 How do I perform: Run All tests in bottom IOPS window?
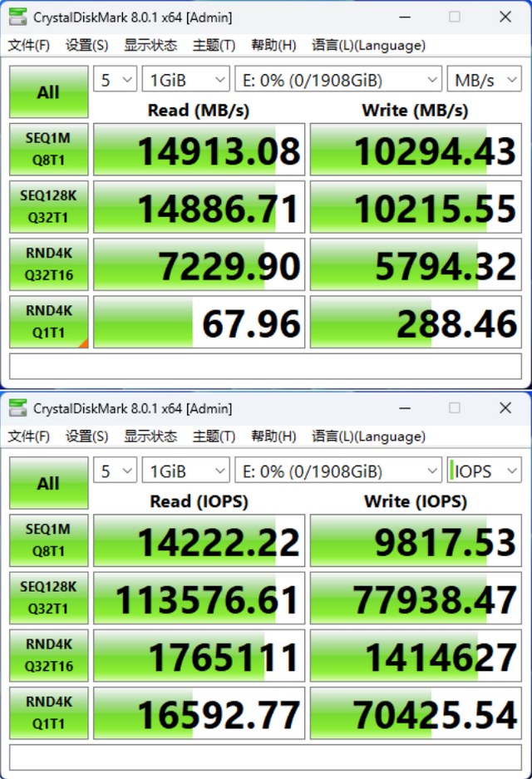(49, 483)
